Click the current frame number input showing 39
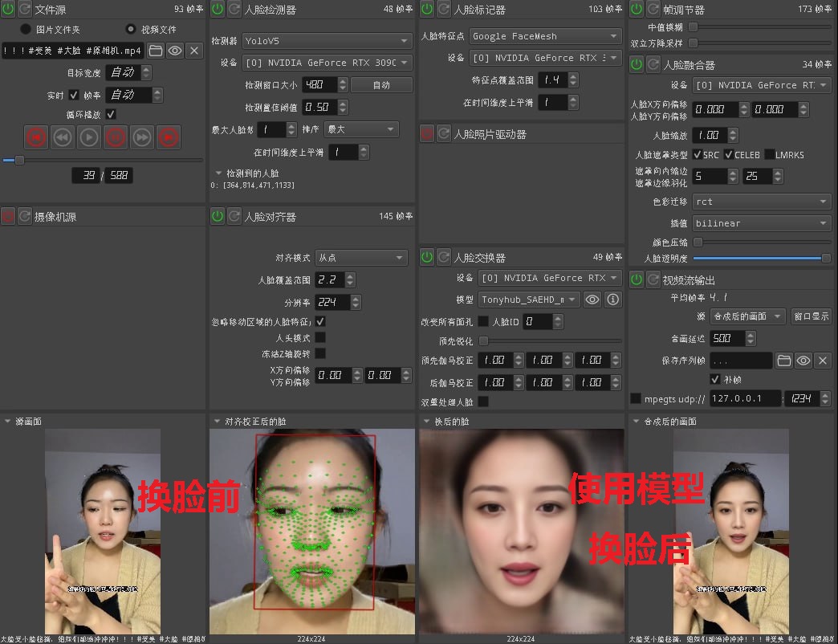 click(87, 175)
